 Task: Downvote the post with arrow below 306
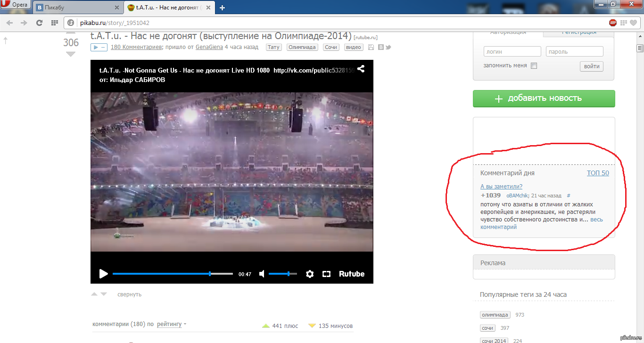pyautogui.click(x=71, y=55)
